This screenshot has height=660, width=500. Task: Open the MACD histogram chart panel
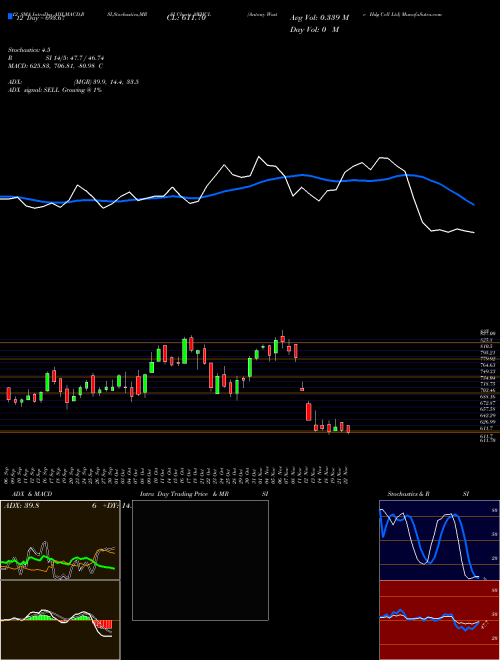tap(60, 620)
